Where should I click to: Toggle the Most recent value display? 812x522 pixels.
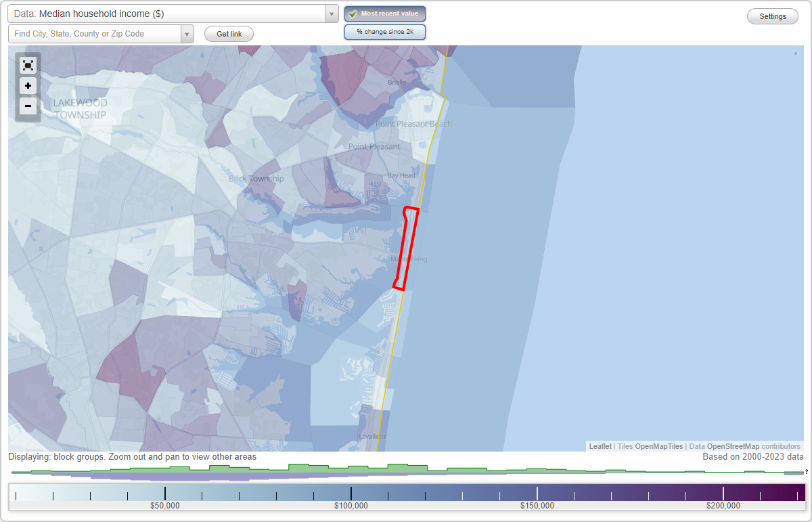click(384, 13)
